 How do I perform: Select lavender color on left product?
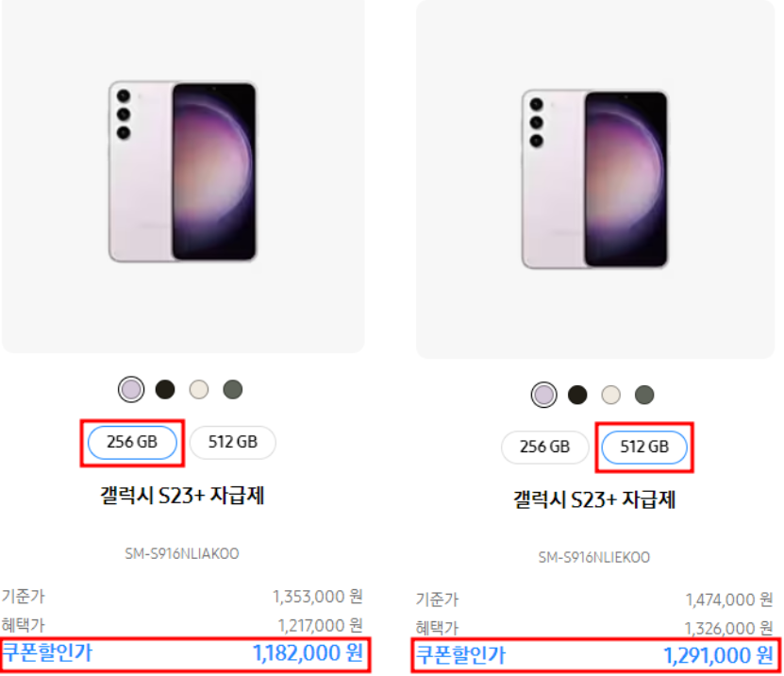pyautogui.click(x=131, y=389)
